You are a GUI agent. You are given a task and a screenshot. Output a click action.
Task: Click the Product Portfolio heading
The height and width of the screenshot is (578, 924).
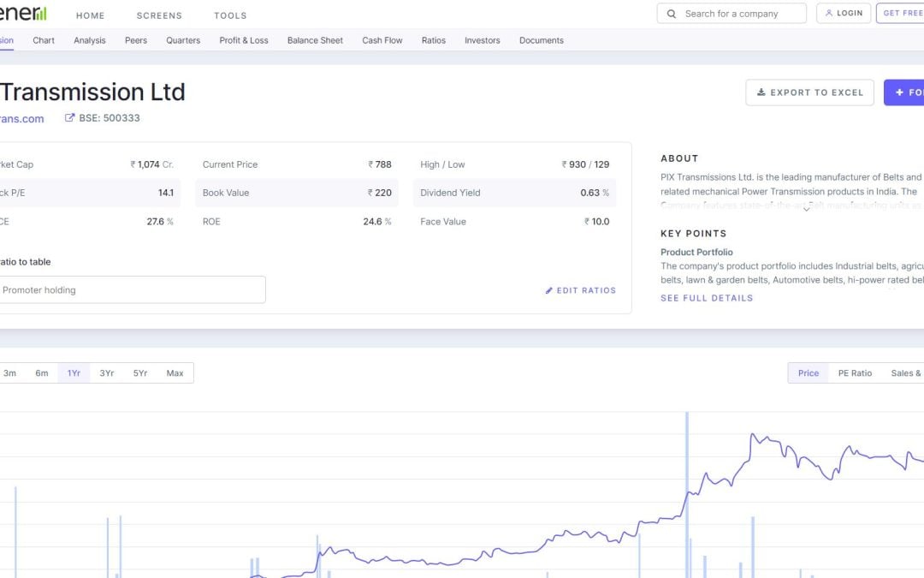click(x=696, y=252)
